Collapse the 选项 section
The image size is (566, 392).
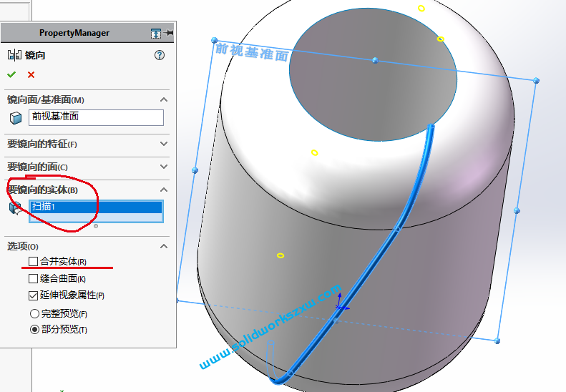(x=164, y=246)
